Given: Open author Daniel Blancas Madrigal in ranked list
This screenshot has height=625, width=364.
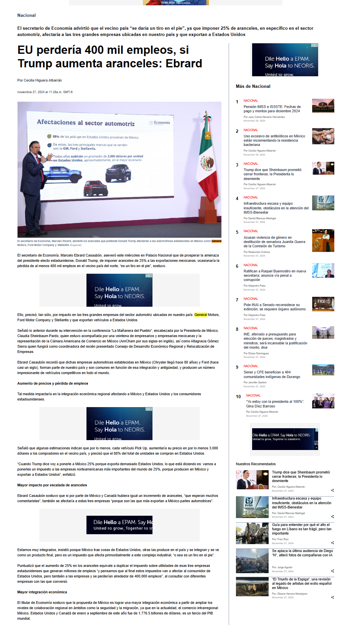Looking at the screenshot, I should coord(262,218).
